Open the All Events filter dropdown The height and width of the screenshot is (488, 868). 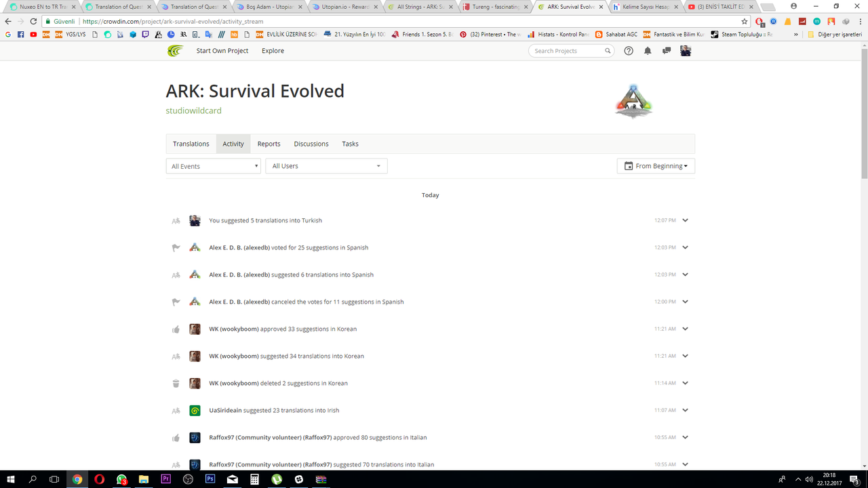pyautogui.click(x=213, y=166)
